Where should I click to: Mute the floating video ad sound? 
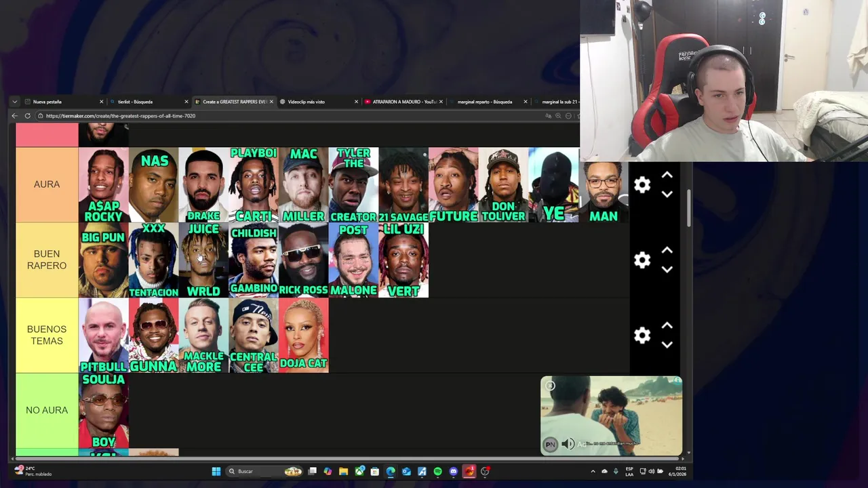tap(568, 444)
